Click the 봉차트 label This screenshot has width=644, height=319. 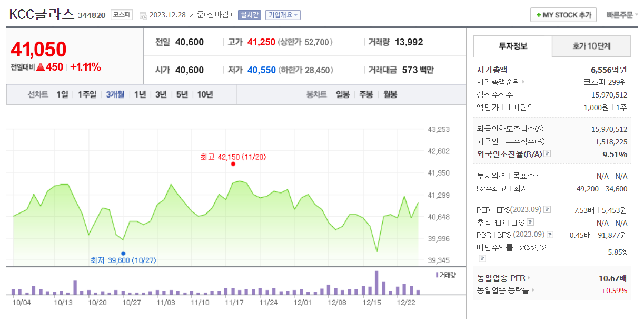[316, 94]
